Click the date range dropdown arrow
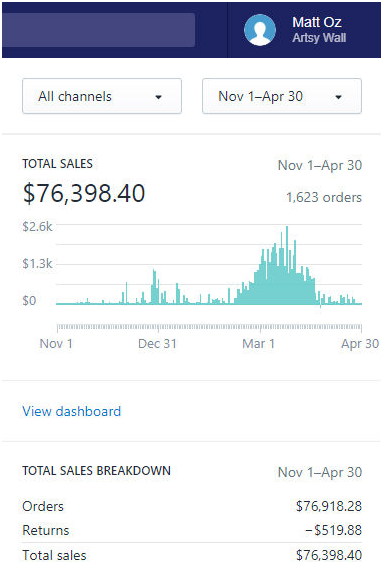Screen dimensions: 383x581 [x=338, y=97]
